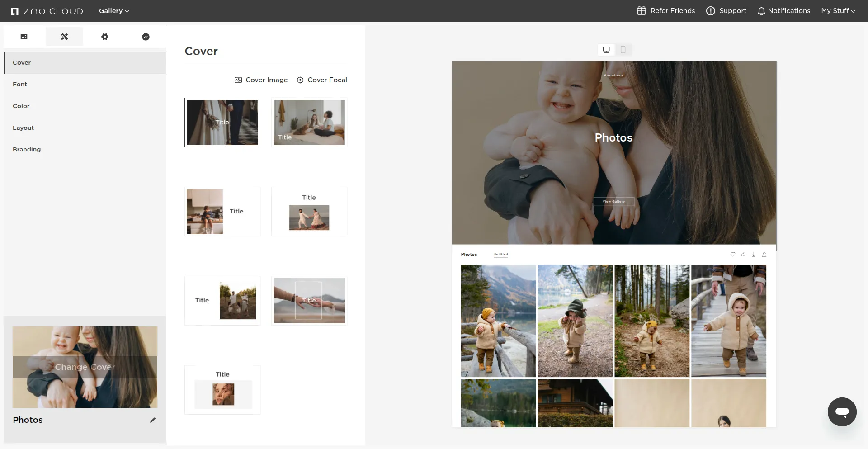Switch preview to desktop view

[x=606, y=50]
